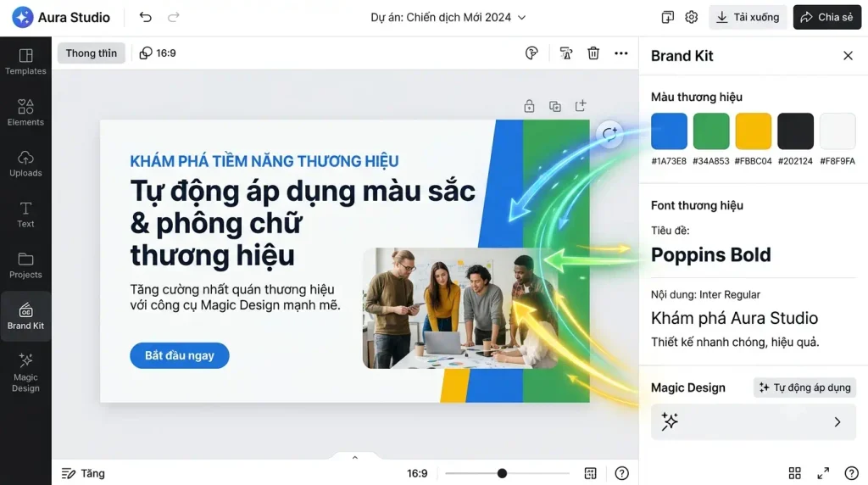Open the Projects sidebar tab
868x485 pixels.
click(x=25, y=265)
